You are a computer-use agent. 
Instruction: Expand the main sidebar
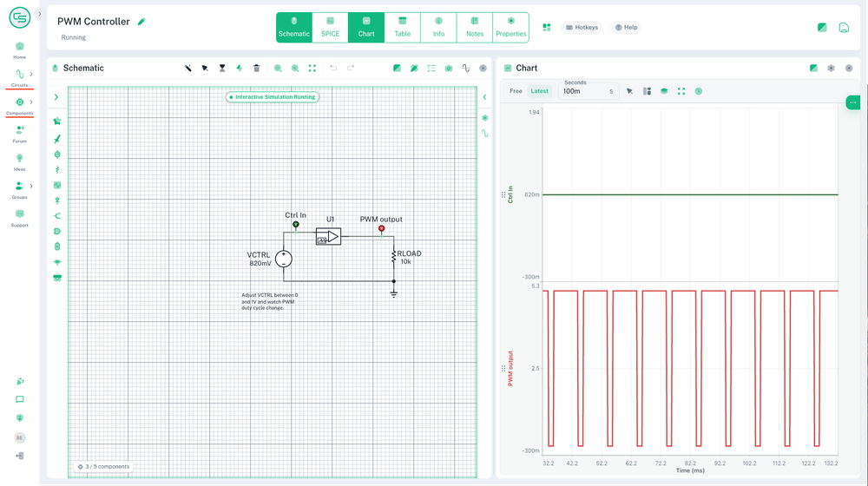tap(39, 14)
